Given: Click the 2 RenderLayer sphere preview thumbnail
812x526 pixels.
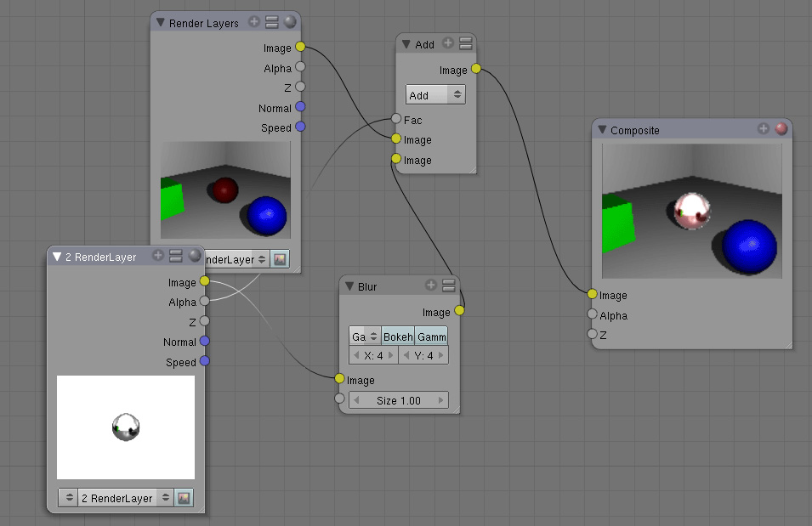Looking at the screenshot, I should click(x=126, y=427).
